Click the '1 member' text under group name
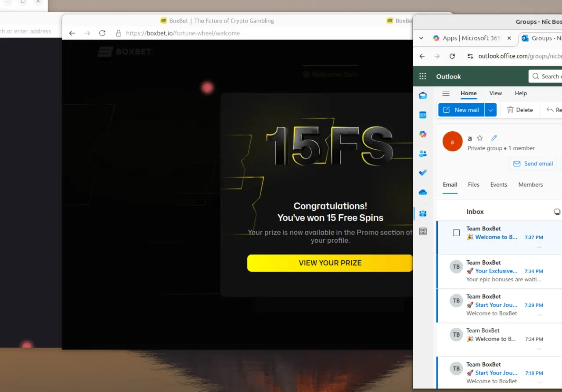 click(522, 148)
